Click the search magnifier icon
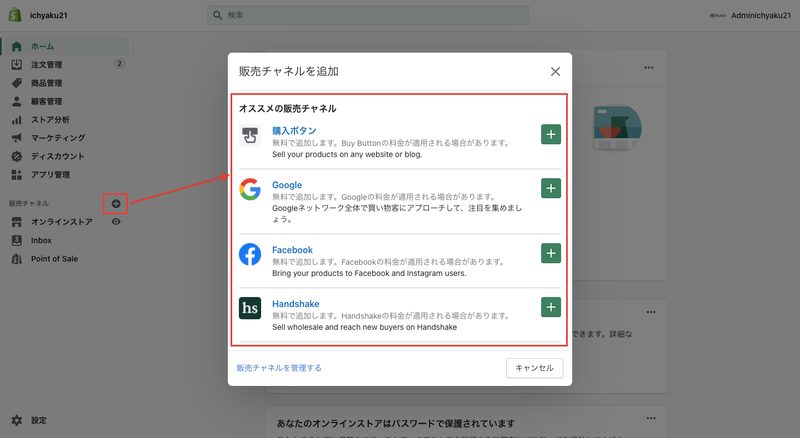Viewport: 800px width, 438px height. coord(217,15)
